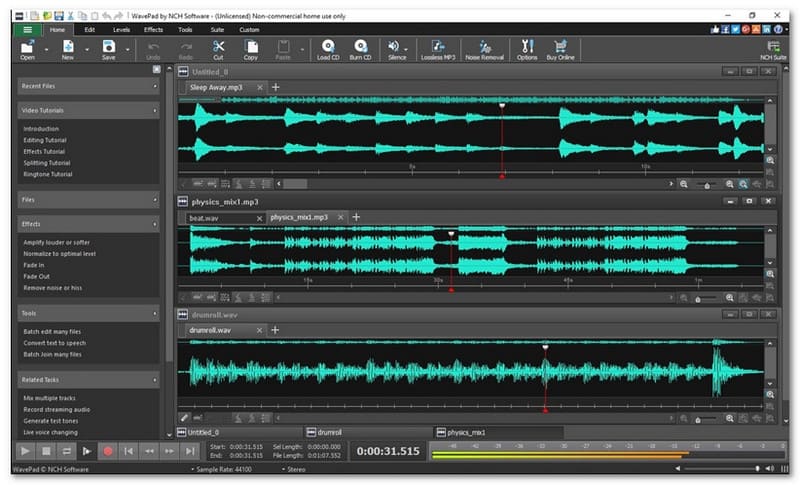Collapse the Recent Files panel section
The image size is (800, 485).
coord(155,86)
